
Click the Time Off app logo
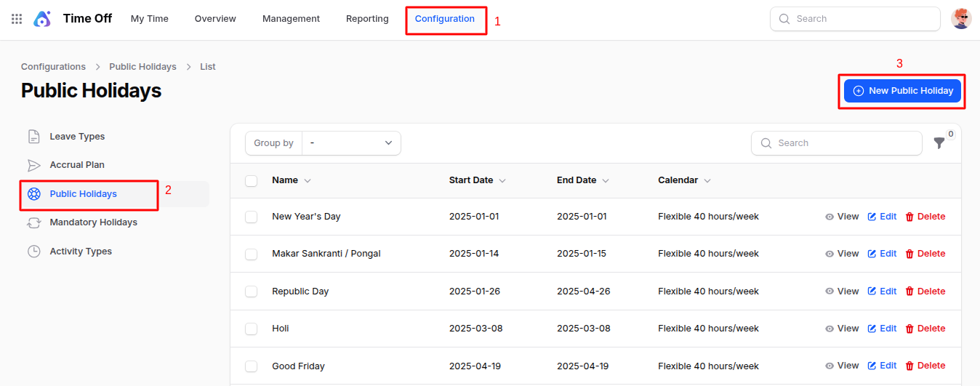click(x=42, y=19)
